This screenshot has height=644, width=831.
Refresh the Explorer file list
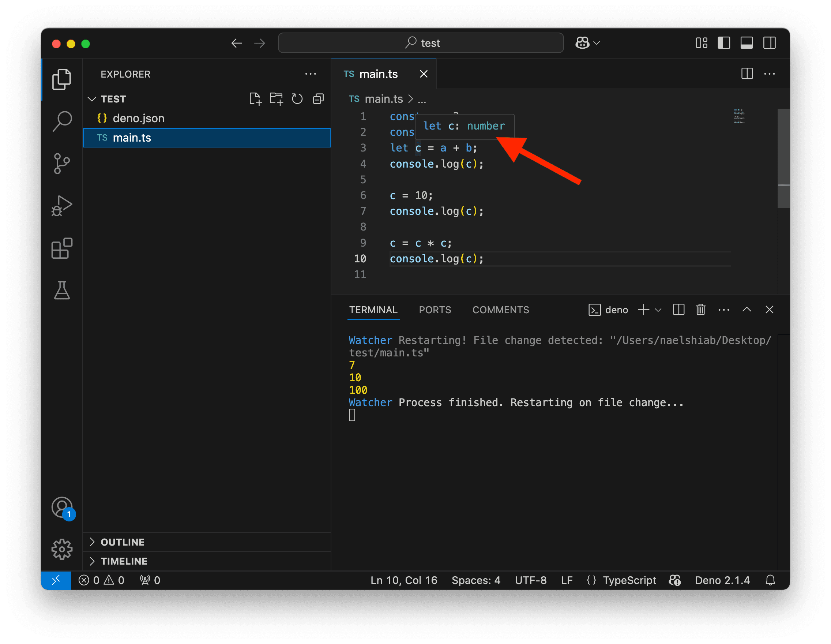coord(297,98)
